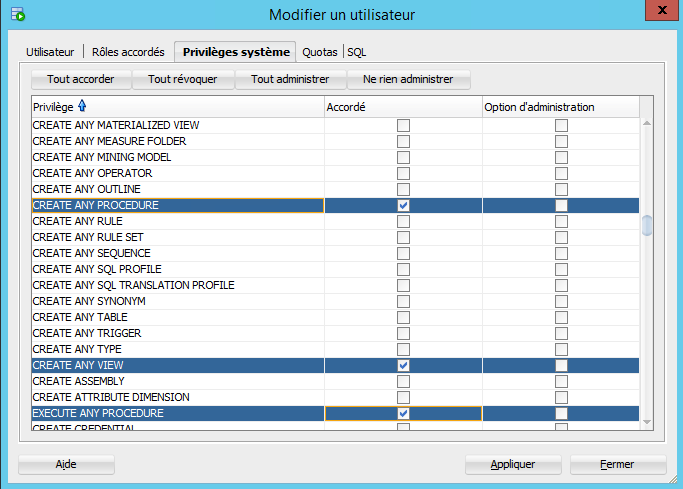Open the Utilisateur tab
This screenshot has width=683, height=489.
coord(50,51)
